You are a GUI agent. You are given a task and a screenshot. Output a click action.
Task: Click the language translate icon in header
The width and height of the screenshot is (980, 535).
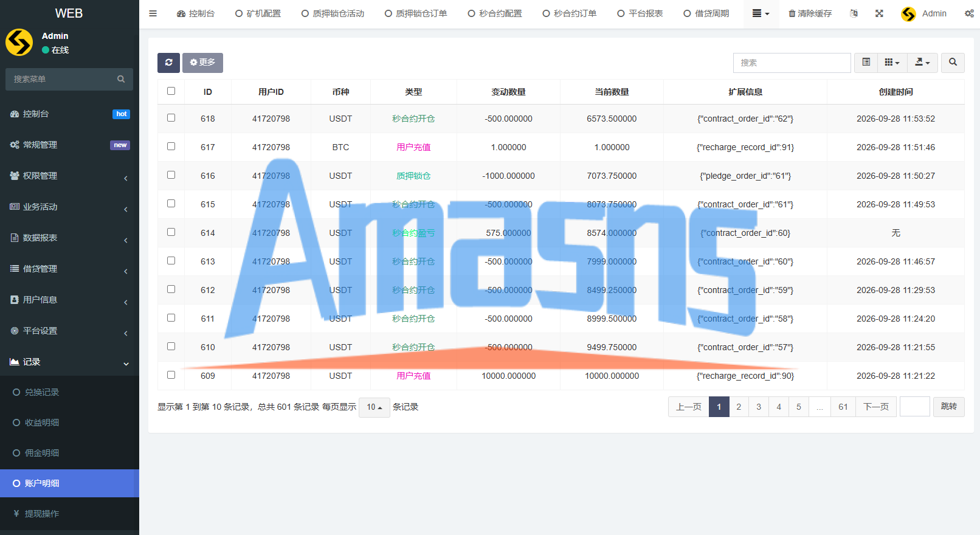pos(854,13)
